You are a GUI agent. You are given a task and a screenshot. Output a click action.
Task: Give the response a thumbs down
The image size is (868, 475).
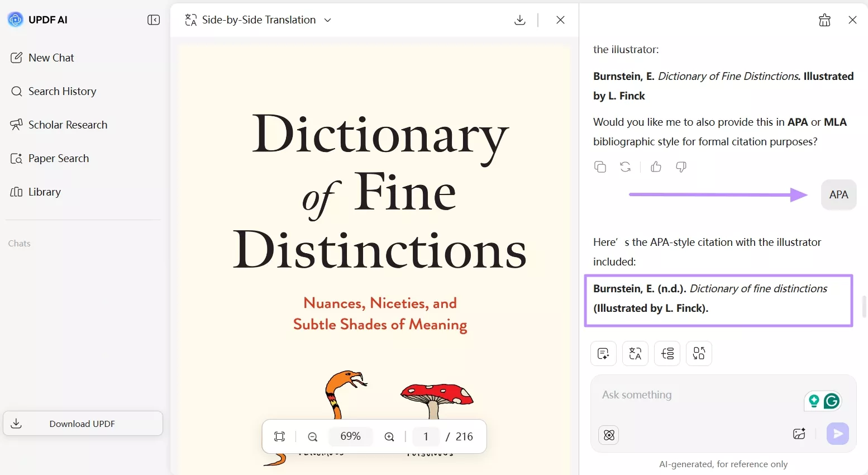681,167
